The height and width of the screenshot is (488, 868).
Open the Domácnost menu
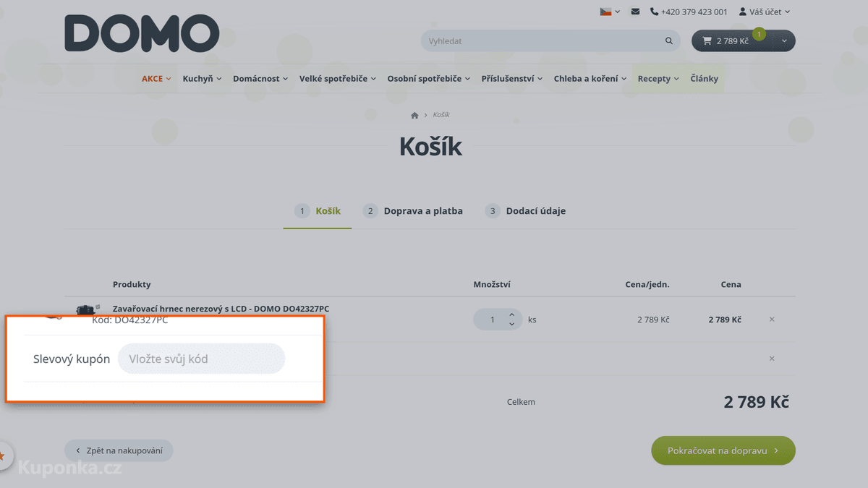(x=260, y=79)
